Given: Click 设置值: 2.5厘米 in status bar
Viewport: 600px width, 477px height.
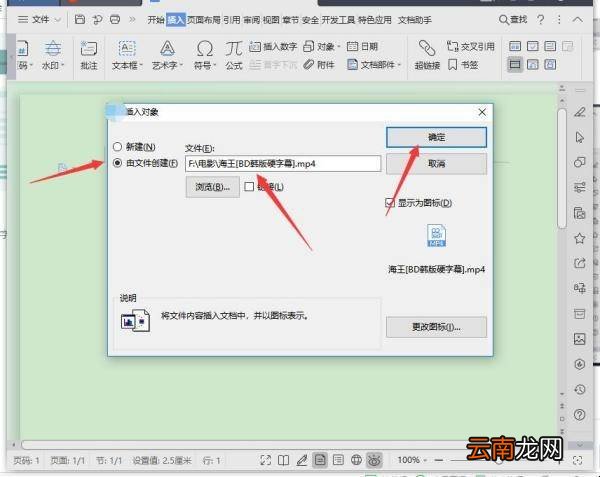Looking at the screenshot, I should tap(161, 460).
